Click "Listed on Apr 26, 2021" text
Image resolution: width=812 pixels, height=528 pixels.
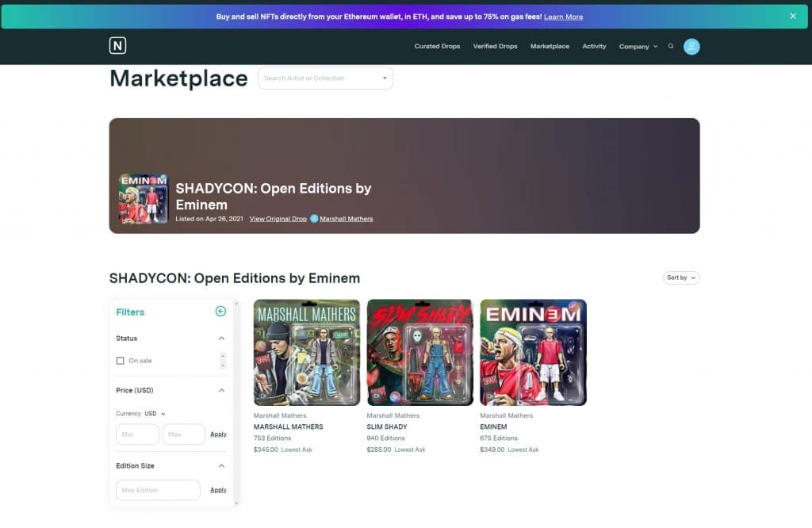point(209,219)
